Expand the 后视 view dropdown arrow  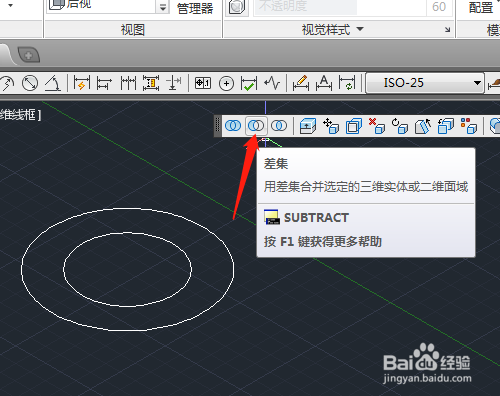(163, 7)
